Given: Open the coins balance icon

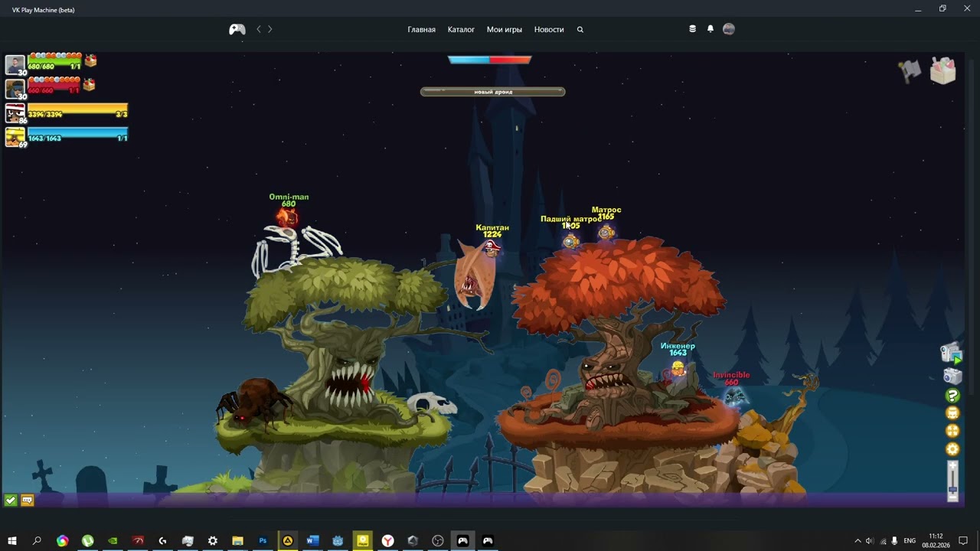Looking at the screenshot, I should pyautogui.click(x=693, y=29).
